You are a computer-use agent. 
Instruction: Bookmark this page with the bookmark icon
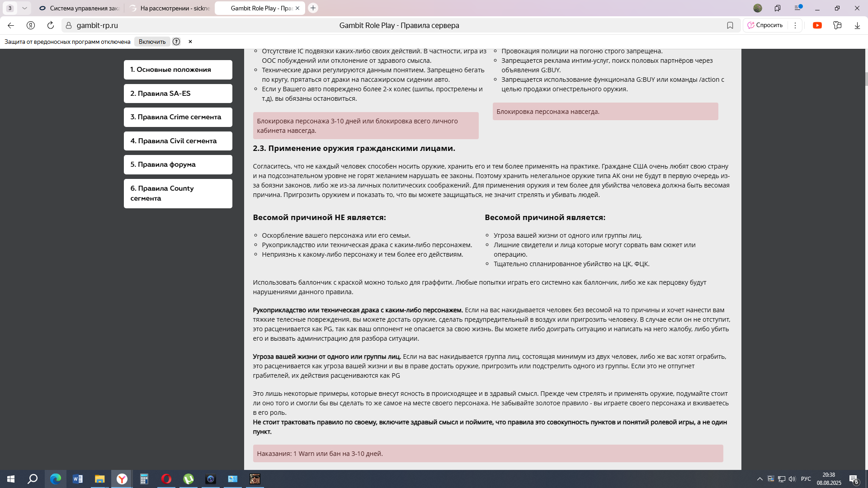click(730, 25)
